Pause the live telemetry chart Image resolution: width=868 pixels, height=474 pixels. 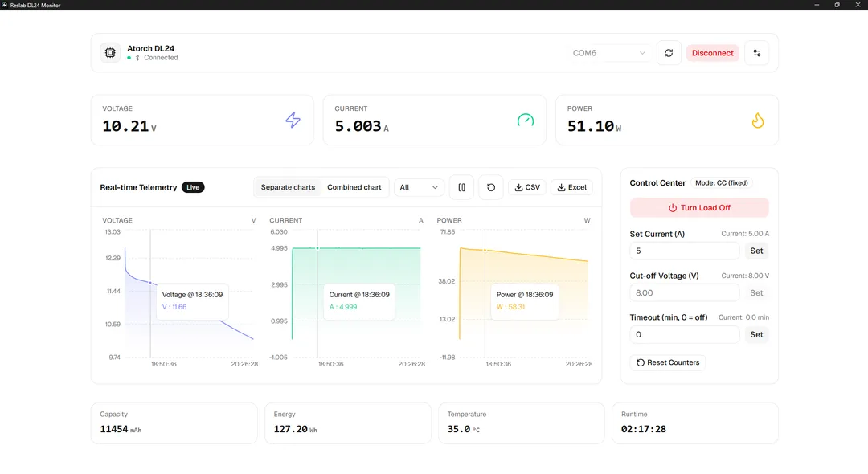[x=461, y=187]
